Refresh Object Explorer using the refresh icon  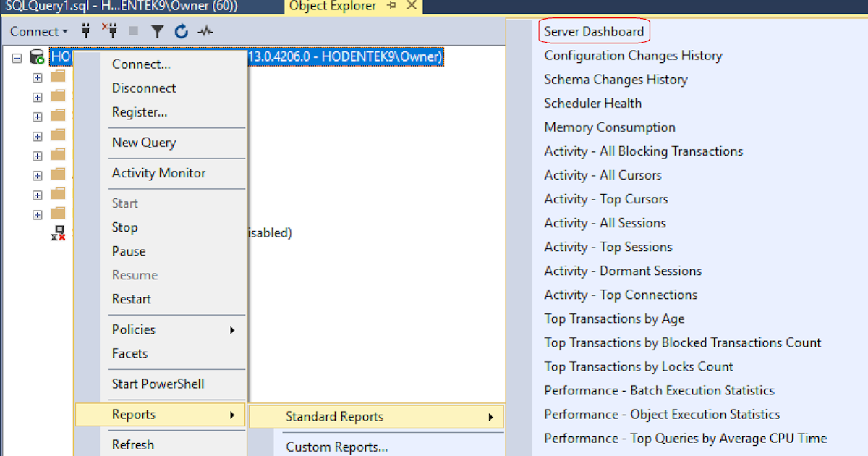click(181, 31)
